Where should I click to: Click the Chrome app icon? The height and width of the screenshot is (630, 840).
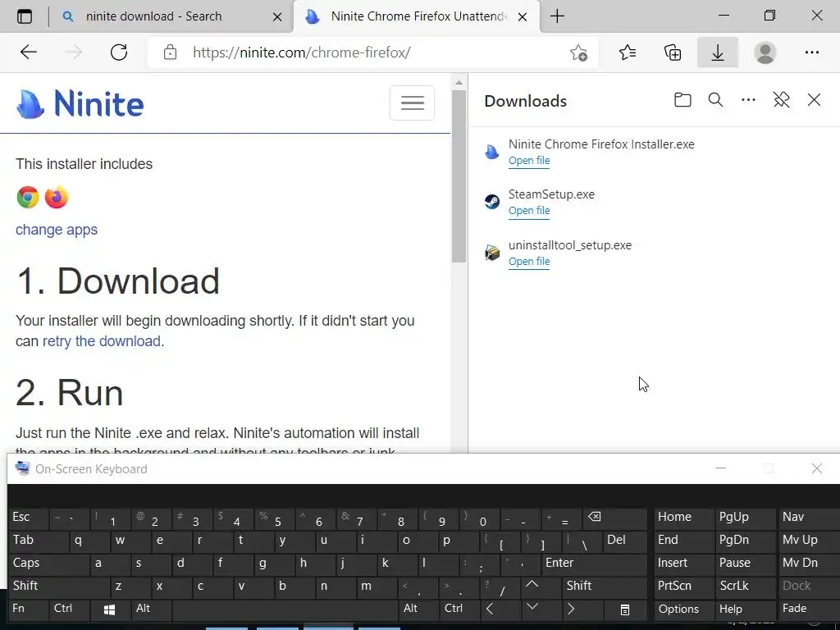click(28, 197)
